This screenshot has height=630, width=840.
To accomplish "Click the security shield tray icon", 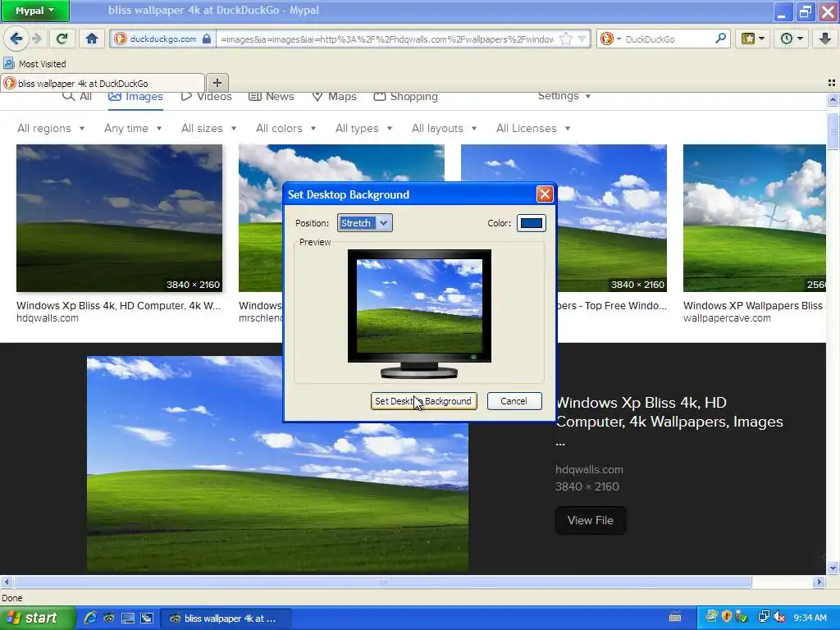I will click(x=727, y=617).
